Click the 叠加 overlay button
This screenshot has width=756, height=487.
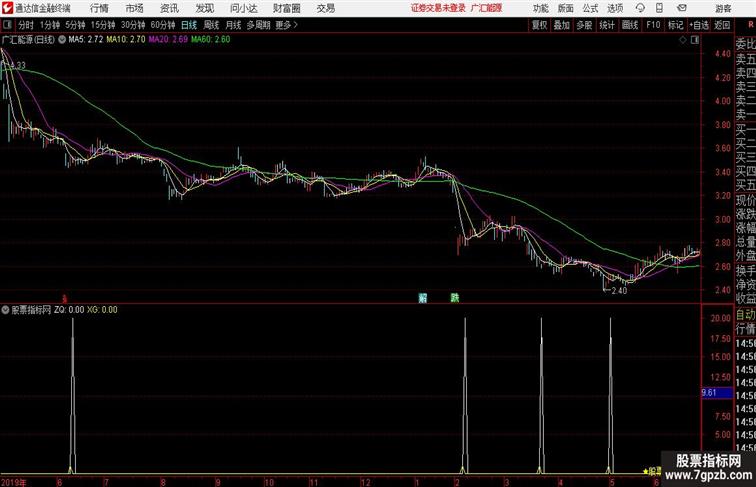coord(562,25)
